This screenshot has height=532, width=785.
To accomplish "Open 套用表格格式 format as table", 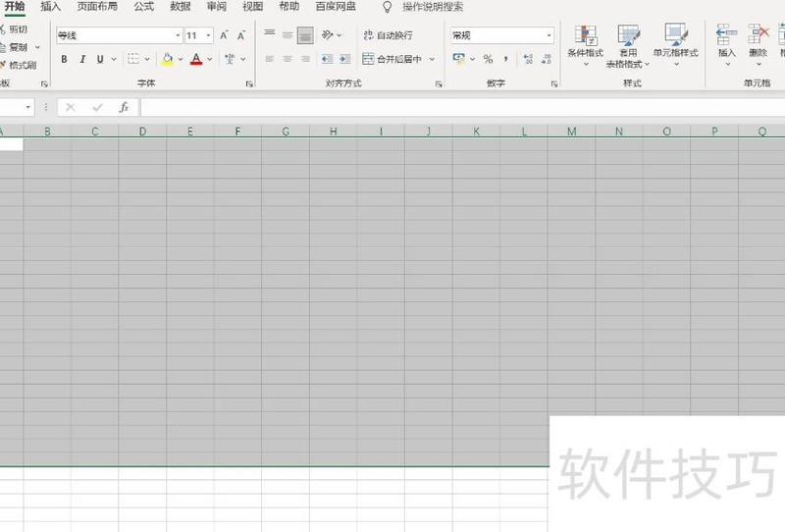I will click(628, 46).
